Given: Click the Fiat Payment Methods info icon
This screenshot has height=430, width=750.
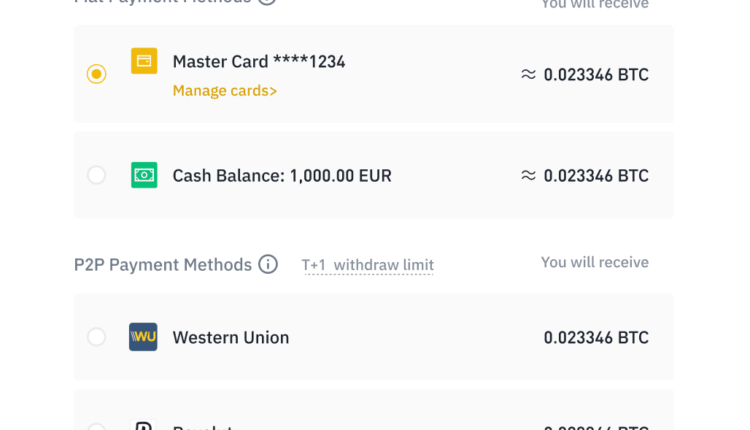Looking at the screenshot, I should pyautogui.click(x=267, y=2).
